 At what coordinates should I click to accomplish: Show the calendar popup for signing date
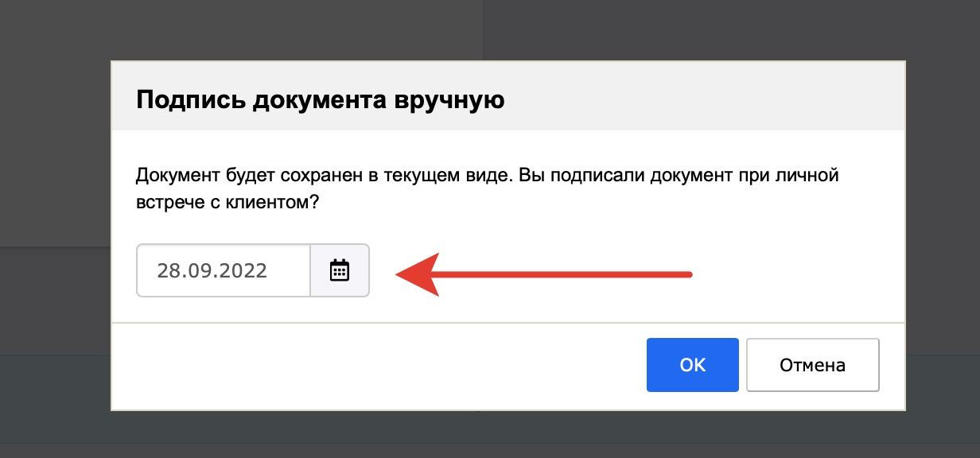tap(340, 270)
